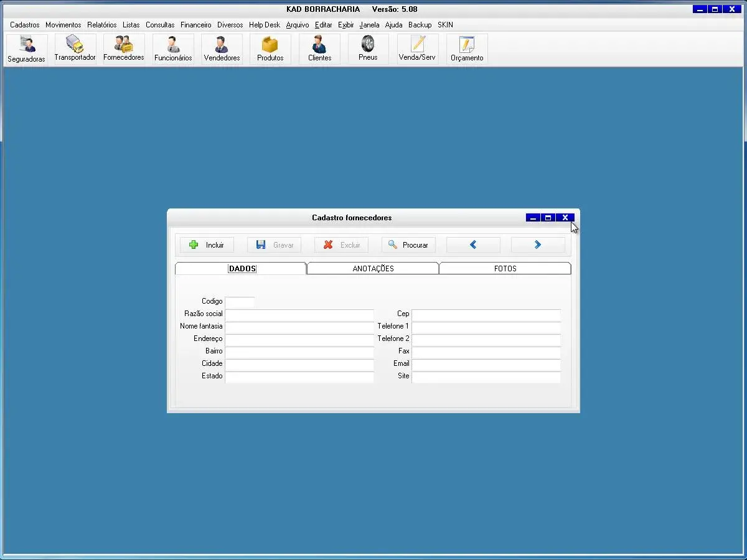Go to previous supplier record arrow
The image size is (747, 560).
point(473,245)
